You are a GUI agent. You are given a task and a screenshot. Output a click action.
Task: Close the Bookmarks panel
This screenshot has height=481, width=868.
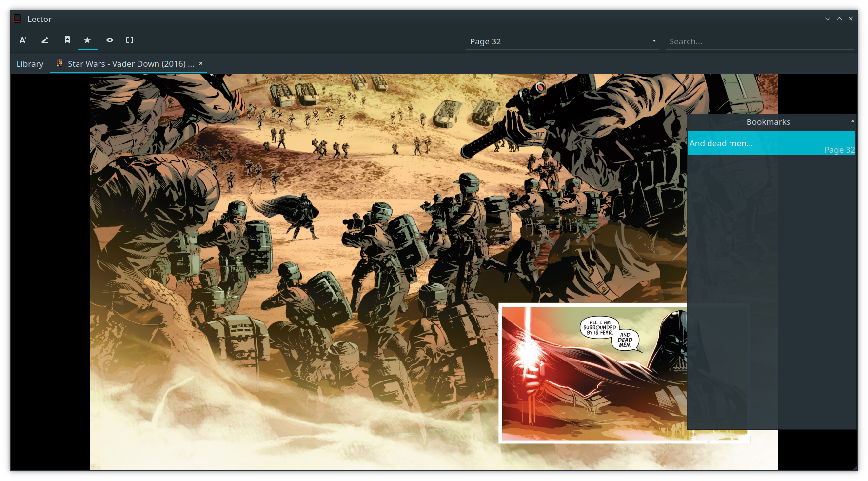852,121
